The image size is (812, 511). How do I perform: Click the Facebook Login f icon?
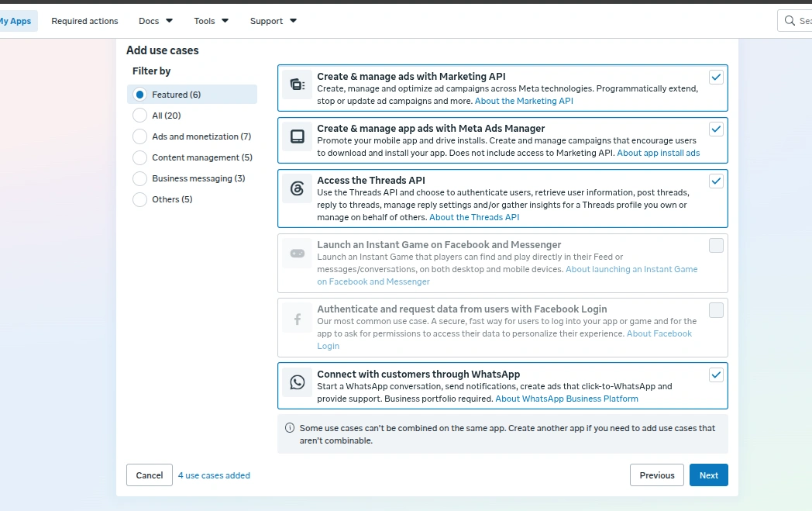(298, 319)
